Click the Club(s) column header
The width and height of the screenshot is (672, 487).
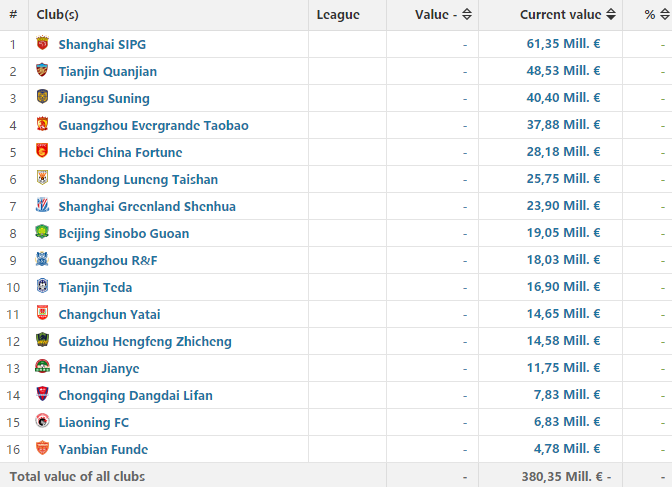click(x=61, y=15)
